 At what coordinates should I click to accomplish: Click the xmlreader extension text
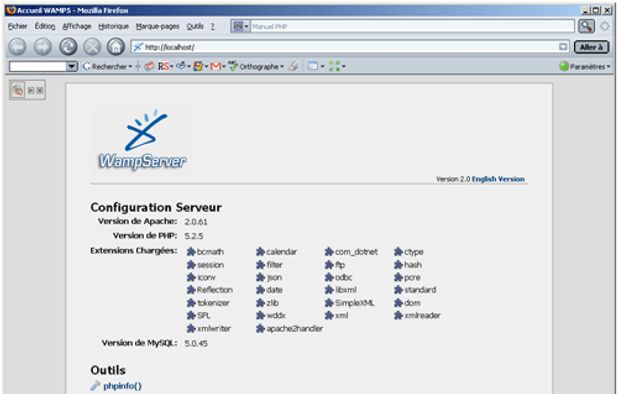tap(423, 316)
